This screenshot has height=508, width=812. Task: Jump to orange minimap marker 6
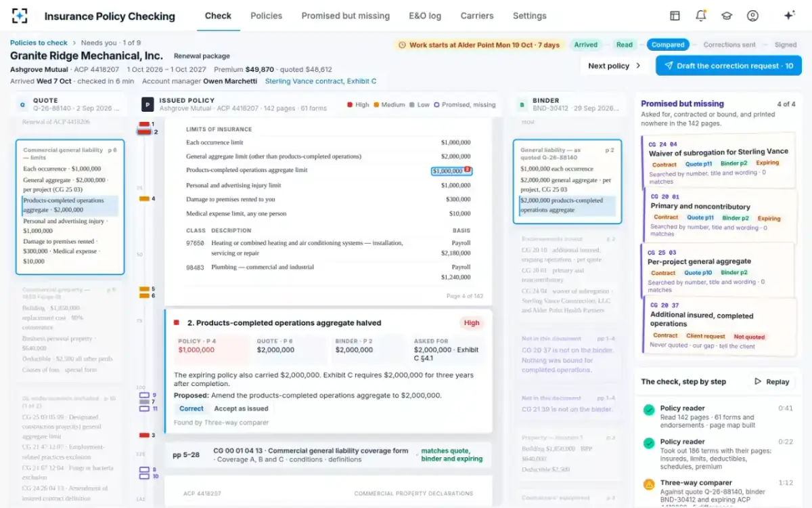[145, 296]
